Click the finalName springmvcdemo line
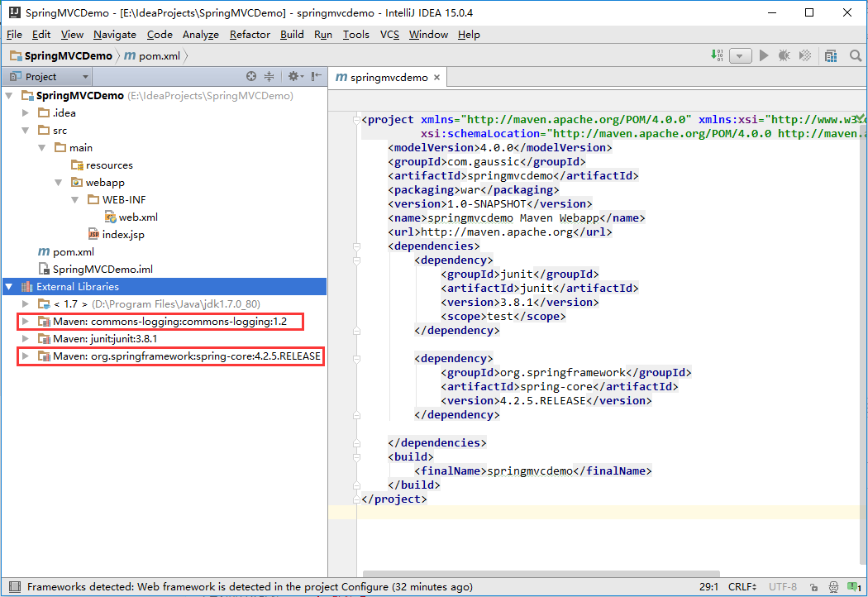This screenshot has width=868, height=597. point(532,471)
